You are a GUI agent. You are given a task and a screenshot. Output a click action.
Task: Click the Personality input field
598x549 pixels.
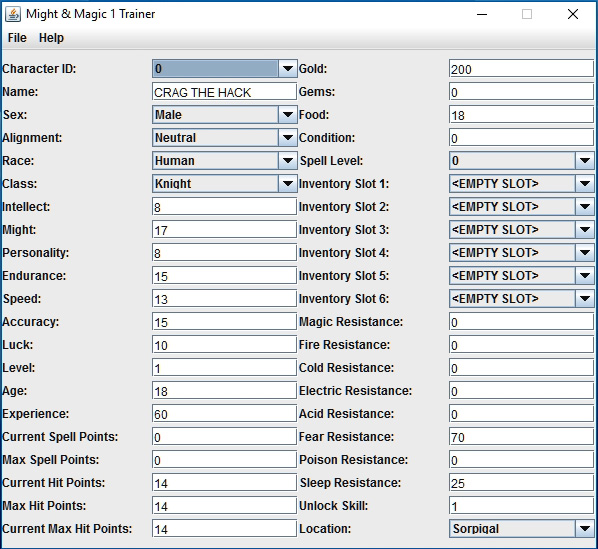pyautogui.click(x=224, y=252)
